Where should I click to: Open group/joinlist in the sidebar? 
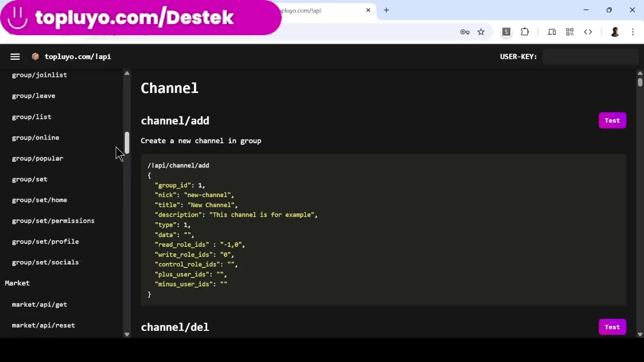coord(39,75)
